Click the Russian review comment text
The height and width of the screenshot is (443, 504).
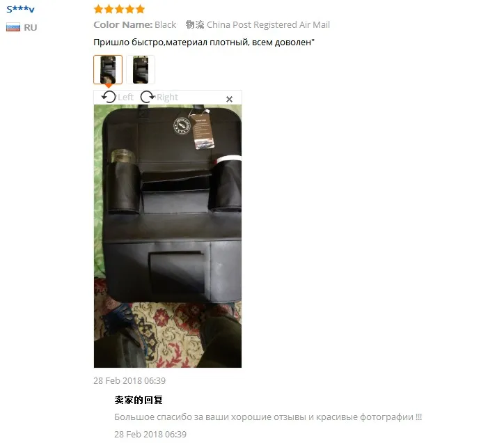pyautogui.click(x=204, y=42)
